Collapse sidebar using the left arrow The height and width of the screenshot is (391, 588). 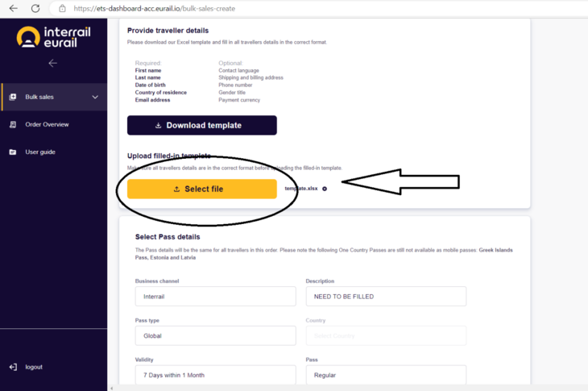[x=53, y=64]
